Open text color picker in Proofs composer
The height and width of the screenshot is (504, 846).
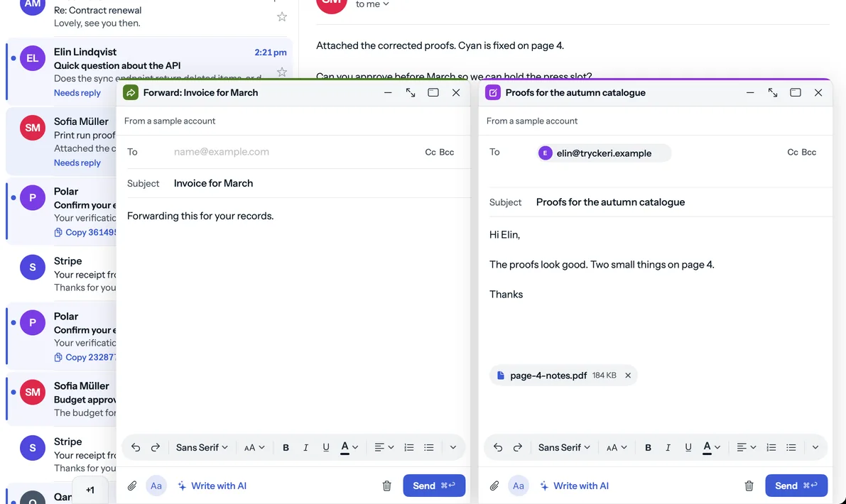click(712, 447)
